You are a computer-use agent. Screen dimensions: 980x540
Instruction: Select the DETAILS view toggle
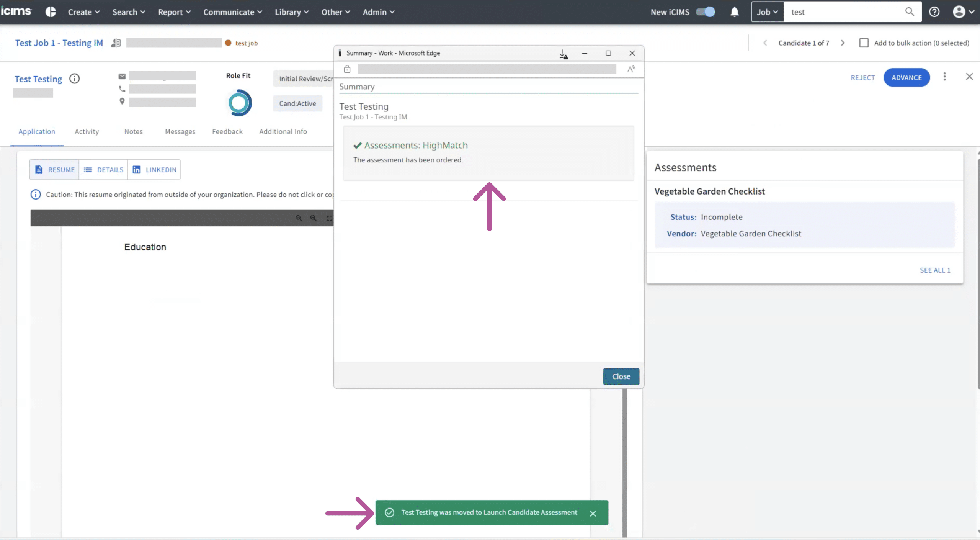click(x=103, y=170)
